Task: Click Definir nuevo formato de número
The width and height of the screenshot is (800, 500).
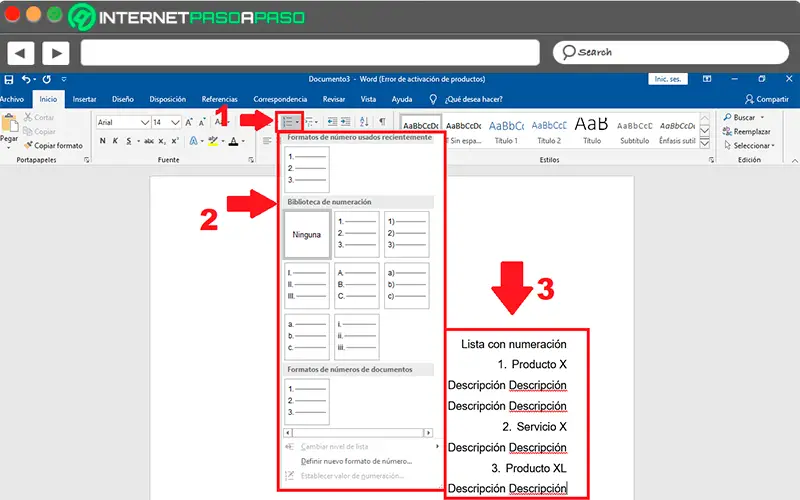Action: pyautogui.click(x=356, y=461)
